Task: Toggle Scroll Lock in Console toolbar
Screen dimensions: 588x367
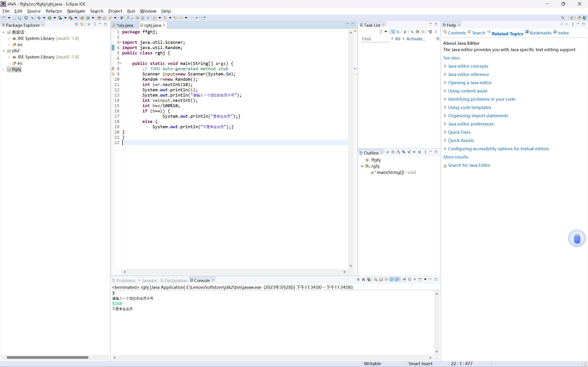Action: point(381,279)
